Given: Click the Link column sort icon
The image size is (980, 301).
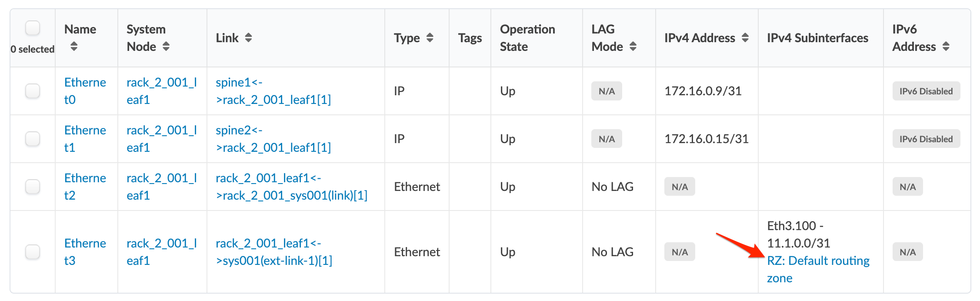Looking at the screenshot, I should (248, 38).
